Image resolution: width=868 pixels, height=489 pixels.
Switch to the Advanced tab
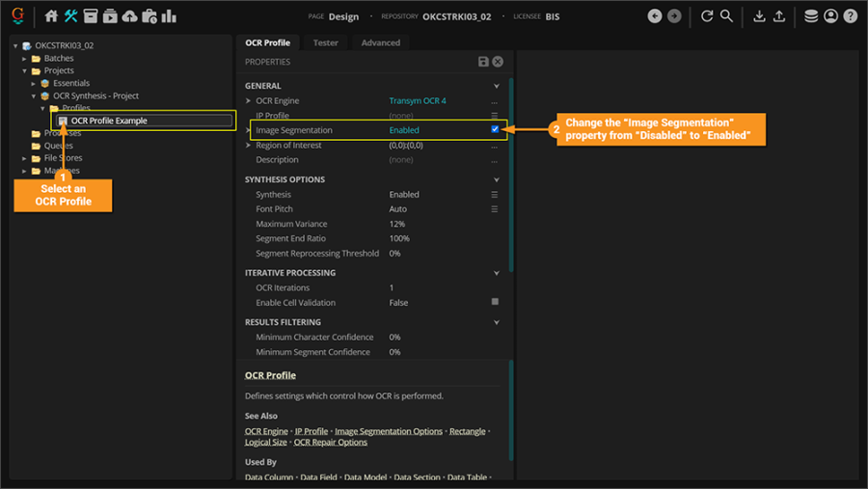380,42
